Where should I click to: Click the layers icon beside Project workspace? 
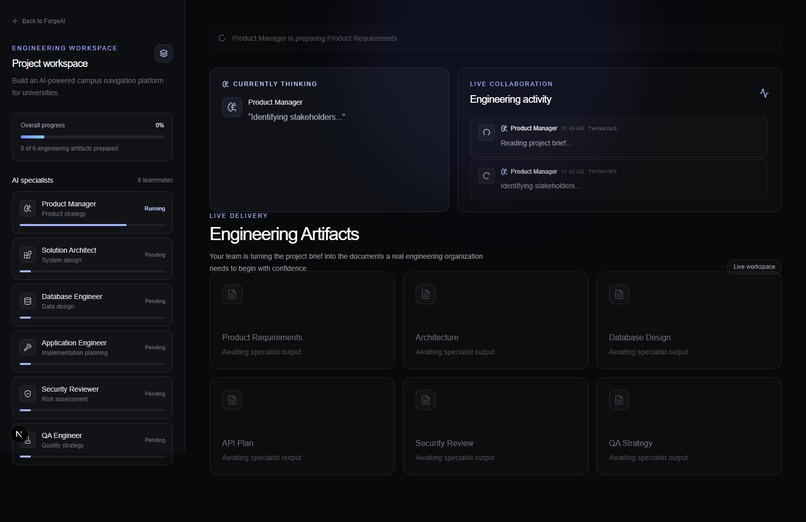[x=163, y=53]
